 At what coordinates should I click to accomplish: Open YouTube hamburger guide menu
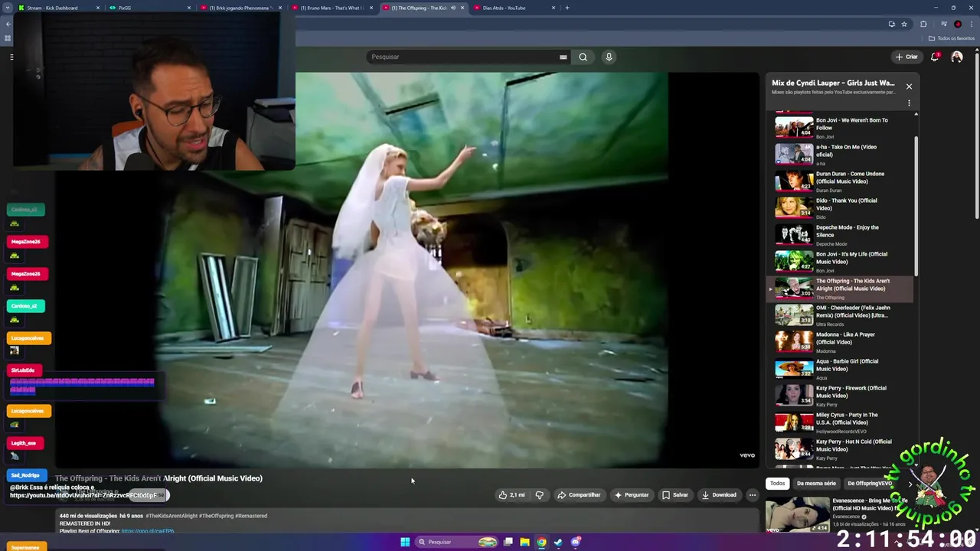(11, 57)
